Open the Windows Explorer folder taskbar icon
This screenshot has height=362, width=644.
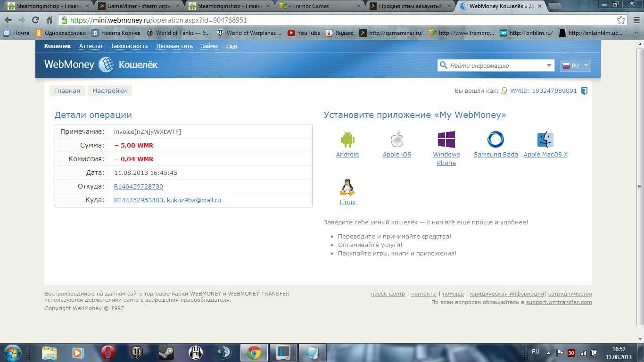[49, 352]
